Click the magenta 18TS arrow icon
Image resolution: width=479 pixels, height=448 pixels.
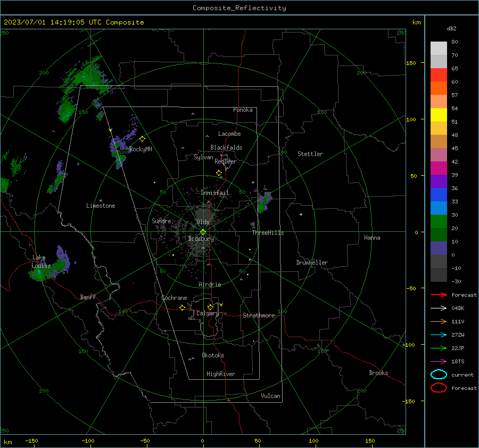(439, 362)
